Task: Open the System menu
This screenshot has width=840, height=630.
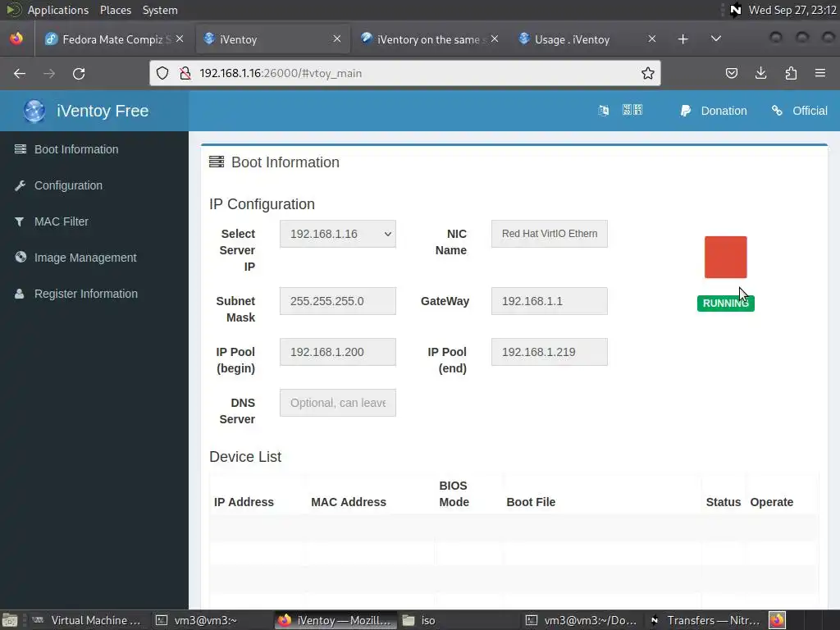Action: point(160,10)
